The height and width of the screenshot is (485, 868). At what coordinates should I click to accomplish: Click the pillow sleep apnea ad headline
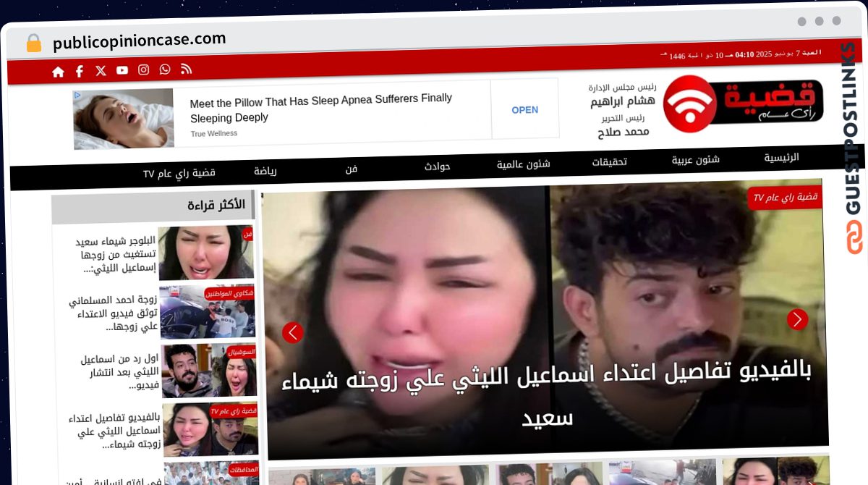pyautogui.click(x=320, y=108)
